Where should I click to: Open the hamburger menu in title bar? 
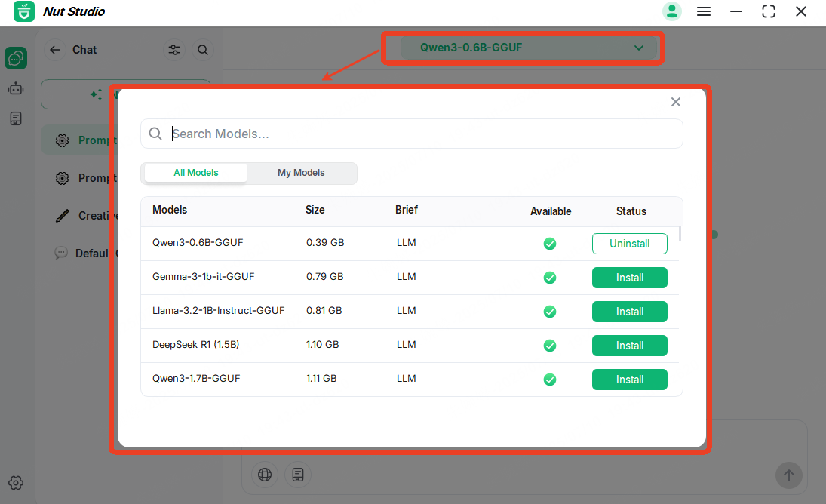704,11
